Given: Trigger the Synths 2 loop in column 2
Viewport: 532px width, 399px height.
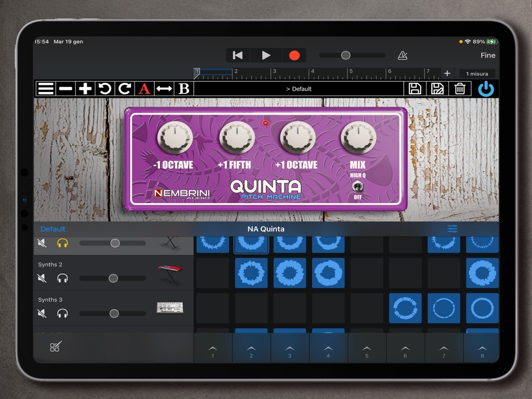Looking at the screenshot, I should (x=251, y=273).
